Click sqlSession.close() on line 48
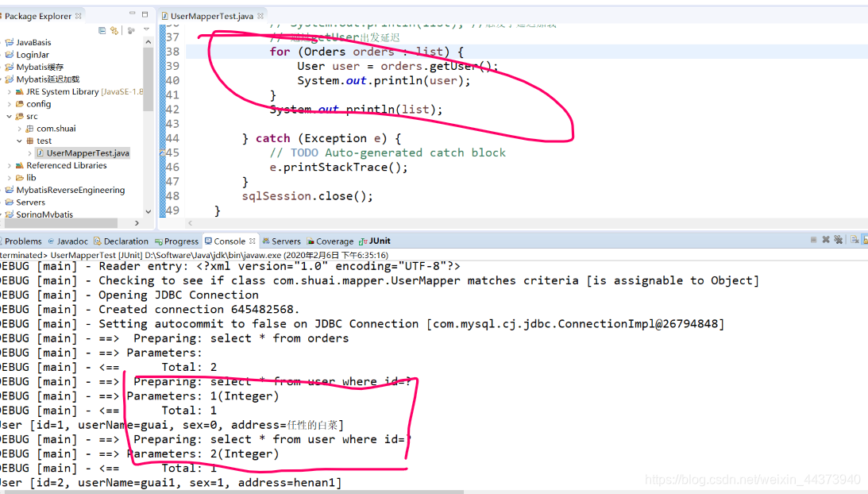 pyautogui.click(x=307, y=196)
